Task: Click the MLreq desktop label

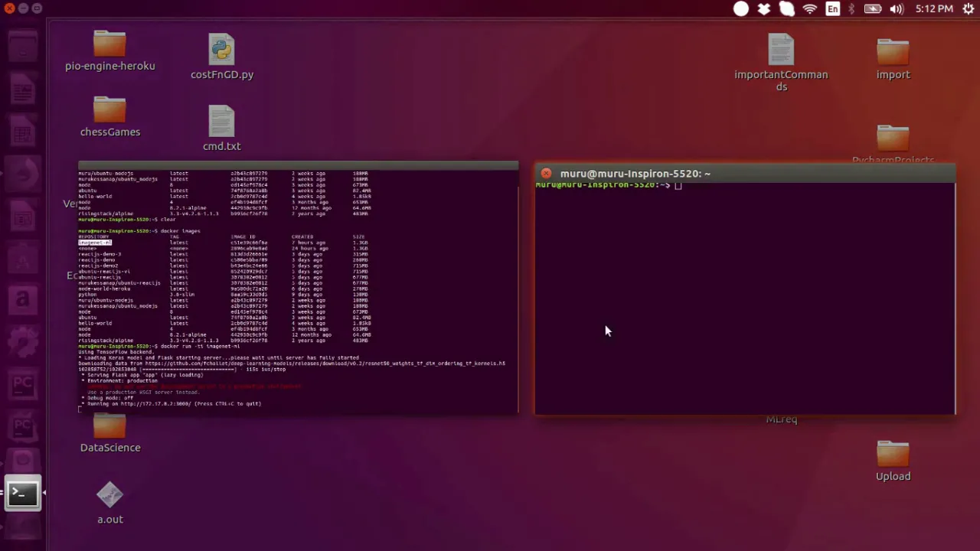Action: pos(782,419)
